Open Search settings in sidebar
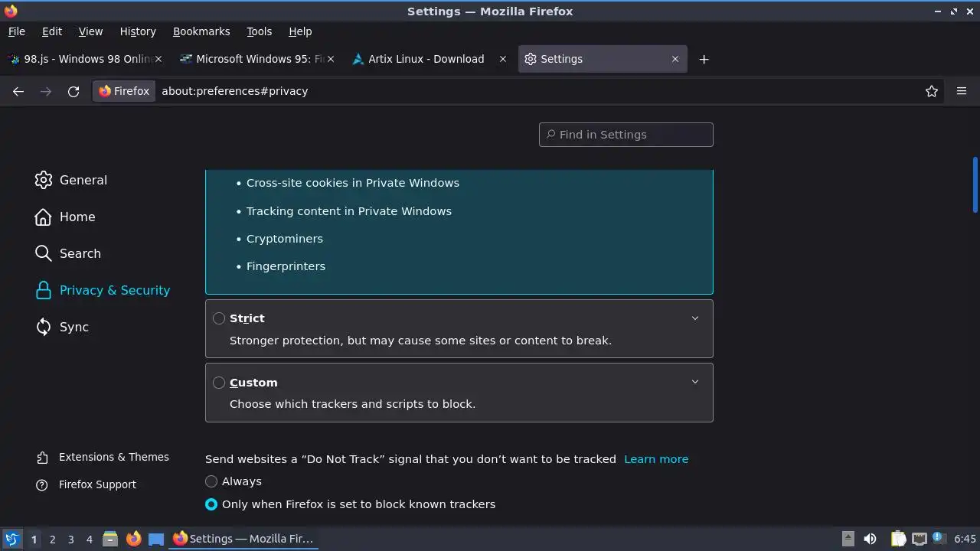 (68, 253)
